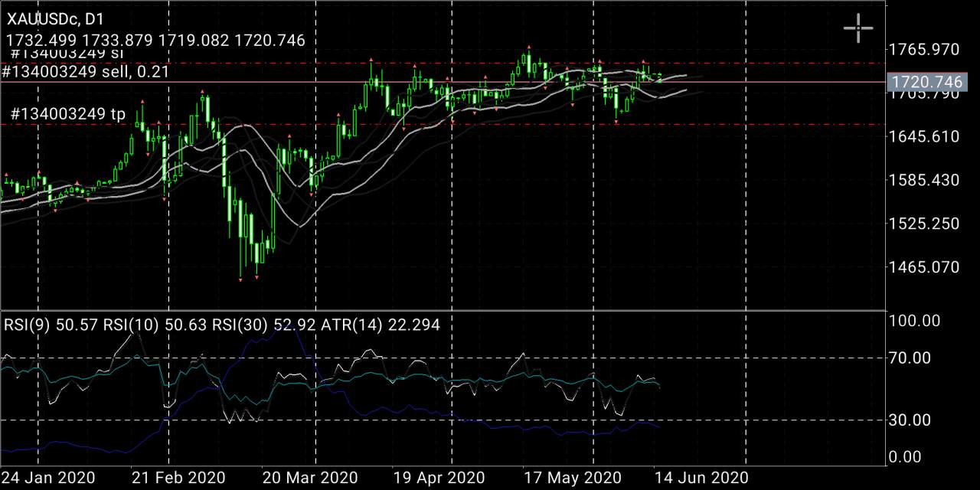Select the #134003249 sell, 0.21 order label
The image size is (980, 490).
point(86,72)
